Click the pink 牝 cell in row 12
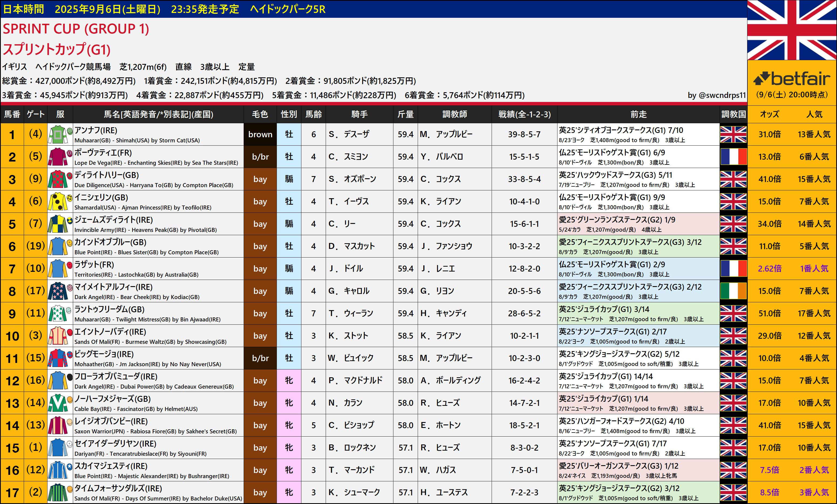This screenshot has width=837, height=504. pos(289,380)
